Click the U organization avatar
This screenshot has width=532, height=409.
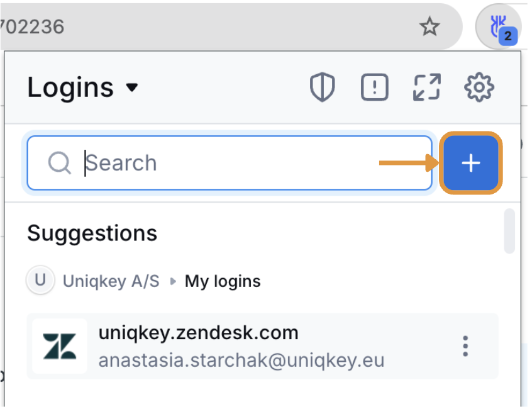tap(40, 280)
